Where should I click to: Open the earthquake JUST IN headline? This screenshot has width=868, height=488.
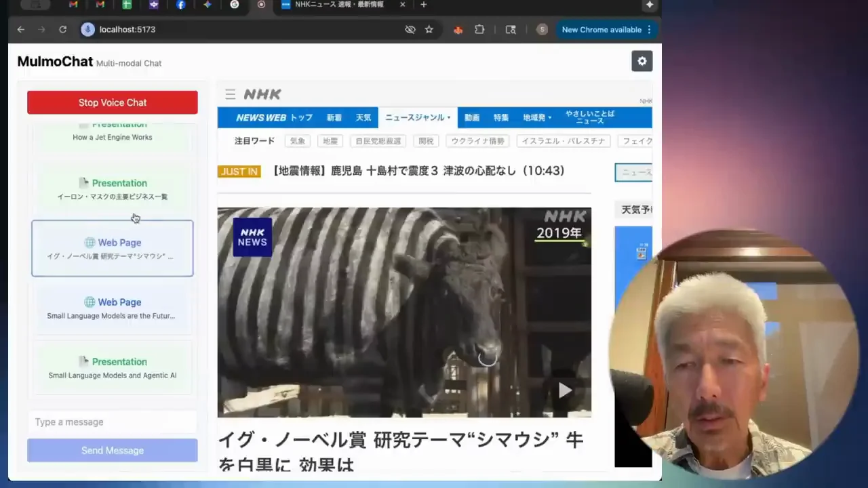coord(417,171)
